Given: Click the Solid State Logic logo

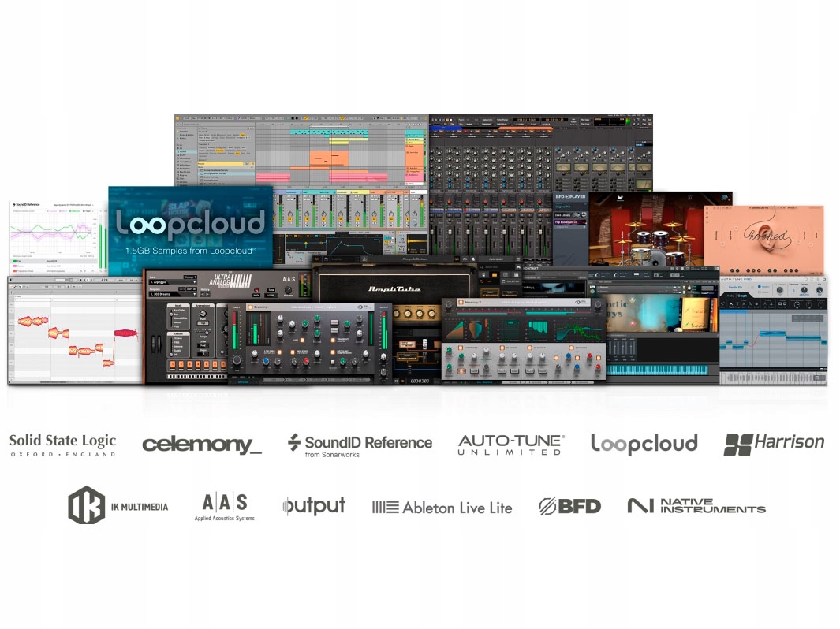Looking at the screenshot, I should point(62,445).
